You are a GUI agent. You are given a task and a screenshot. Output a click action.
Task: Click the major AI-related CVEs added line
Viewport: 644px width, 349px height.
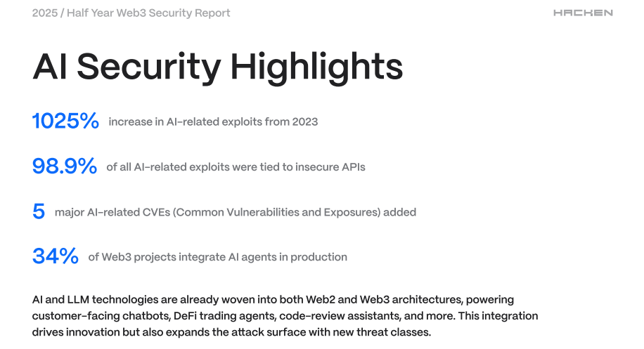coord(236,212)
